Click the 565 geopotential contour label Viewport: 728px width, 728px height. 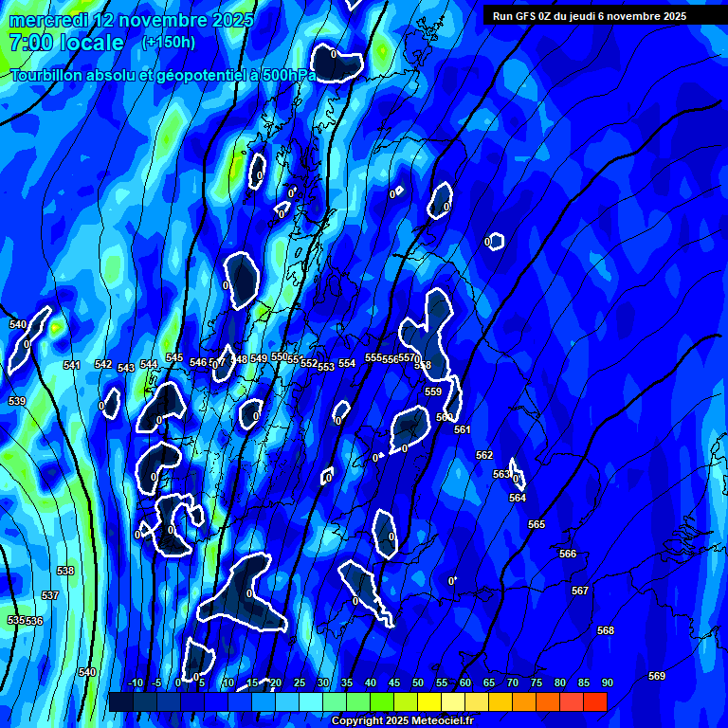pyautogui.click(x=537, y=525)
